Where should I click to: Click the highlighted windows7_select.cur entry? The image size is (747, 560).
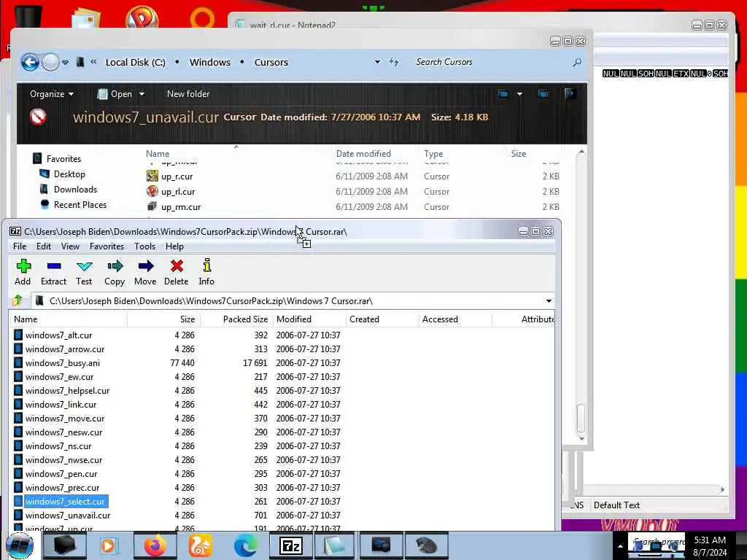pos(65,502)
